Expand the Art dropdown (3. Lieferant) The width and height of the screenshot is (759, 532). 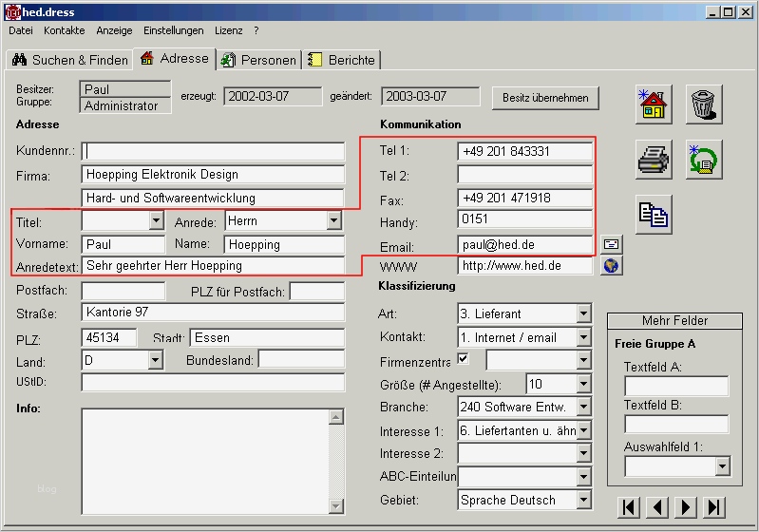coord(584,313)
